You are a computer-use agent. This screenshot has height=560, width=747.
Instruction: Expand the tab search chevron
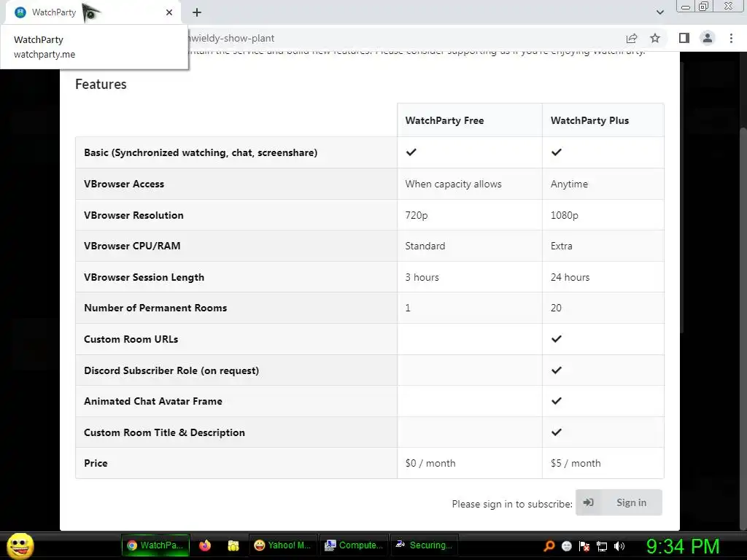(660, 12)
